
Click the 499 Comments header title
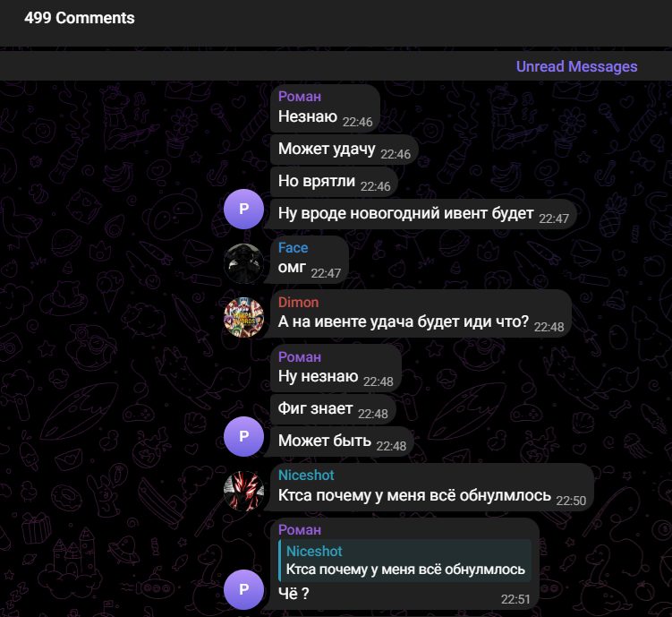coord(80,18)
